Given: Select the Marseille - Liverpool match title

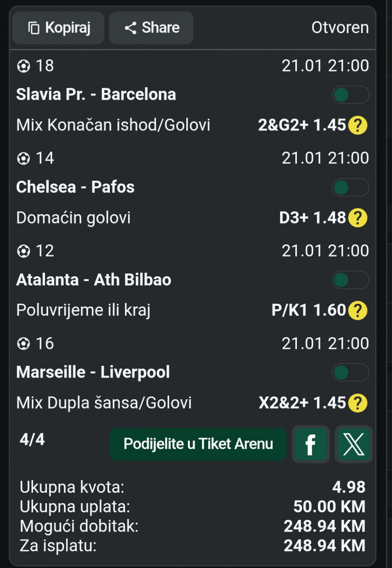Looking at the screenshot, I should pyautogui.click(x=93, y=372).
